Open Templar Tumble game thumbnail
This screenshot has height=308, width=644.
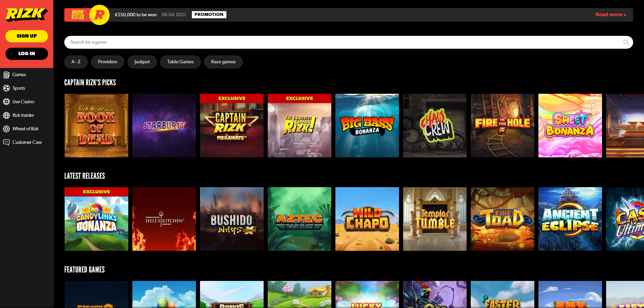point(435,219)
